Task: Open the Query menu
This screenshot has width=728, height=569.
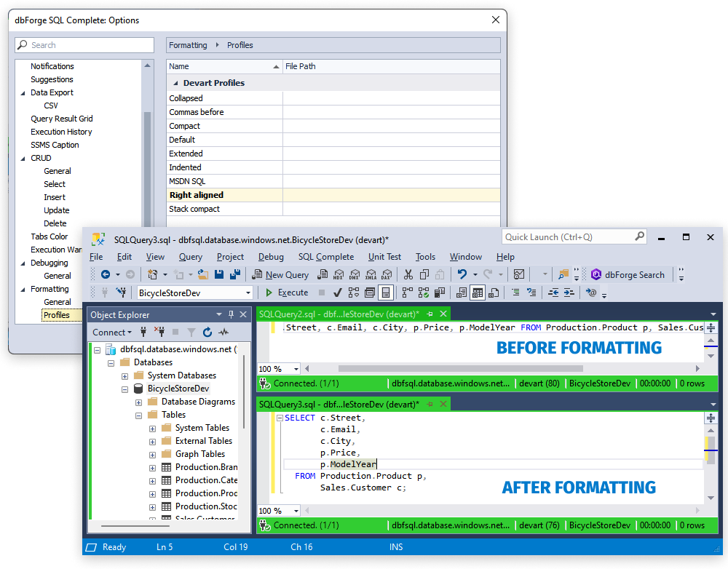Action: pyautogui.click(x=190, y=257)
